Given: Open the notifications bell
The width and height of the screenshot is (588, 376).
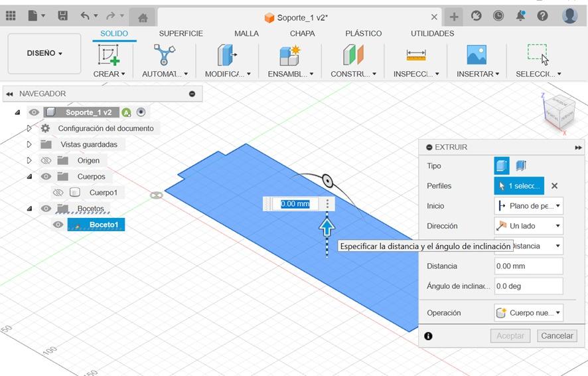Looking at the screenshot, I should coord(520,16).
